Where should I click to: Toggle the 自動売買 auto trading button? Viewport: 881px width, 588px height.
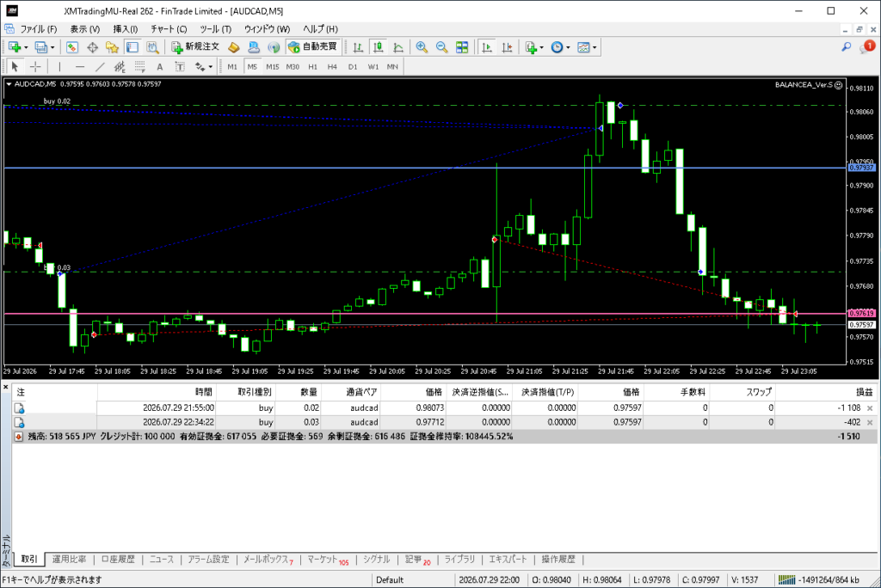click(312, 47)
